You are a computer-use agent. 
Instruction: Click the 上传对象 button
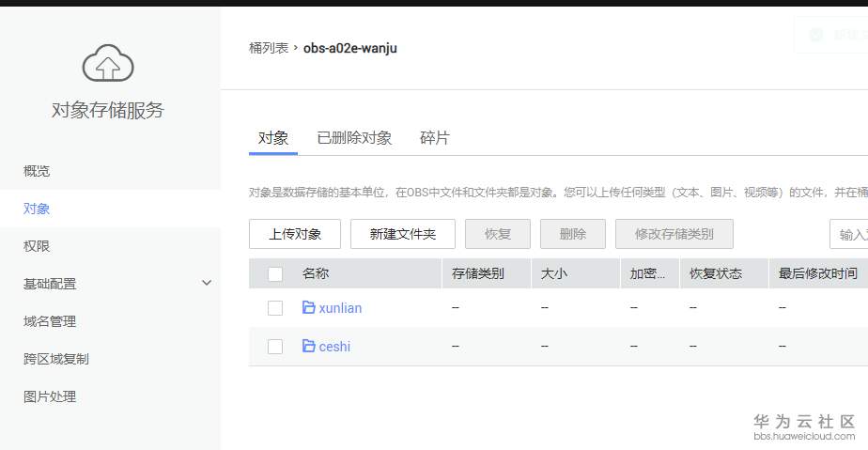pyautogui.click(x=295, y=234)
